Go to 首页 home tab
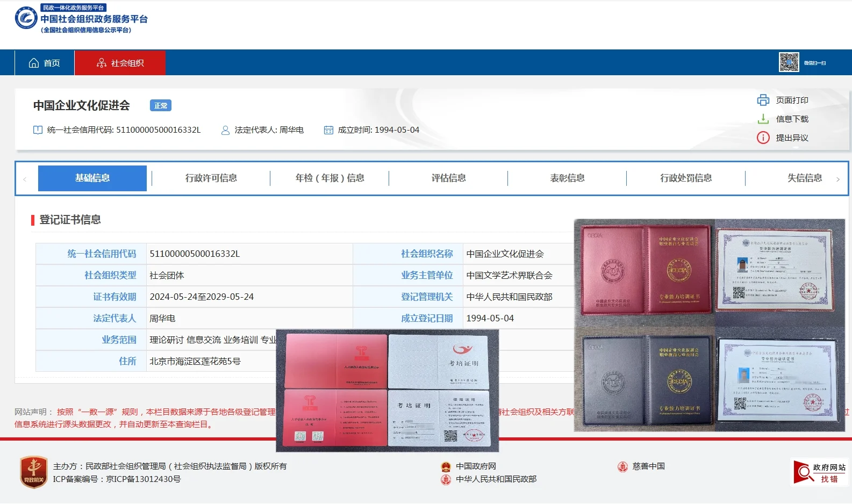 (x=44, y=63)
